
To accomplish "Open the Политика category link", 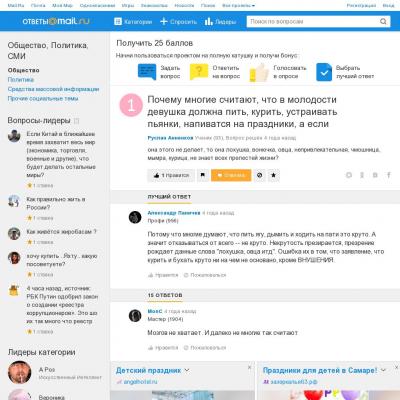I will 21,80.
